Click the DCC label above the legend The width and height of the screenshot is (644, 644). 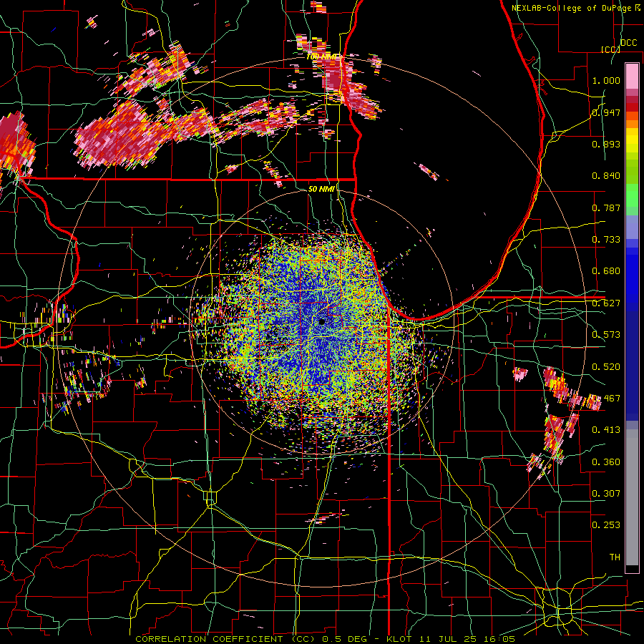click(x=629, y=43)
